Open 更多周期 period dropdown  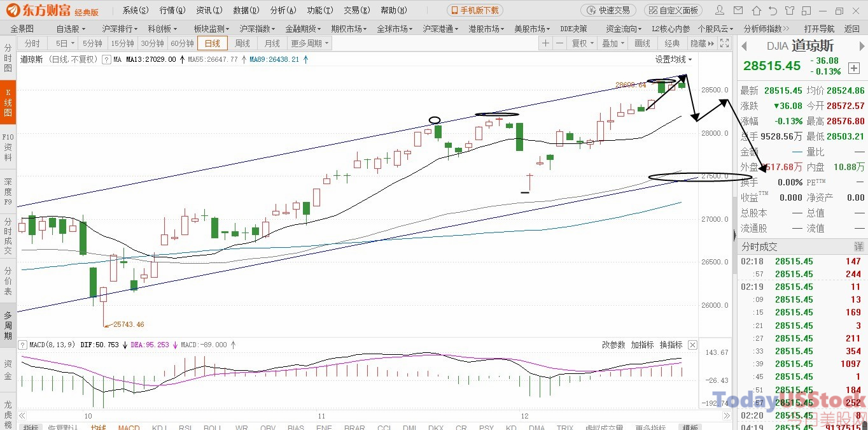[310, 43]
